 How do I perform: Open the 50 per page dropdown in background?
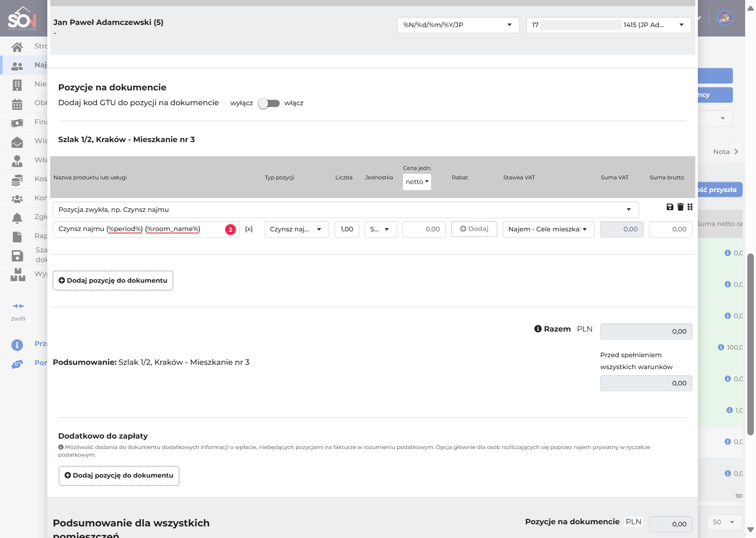point(724,522)
